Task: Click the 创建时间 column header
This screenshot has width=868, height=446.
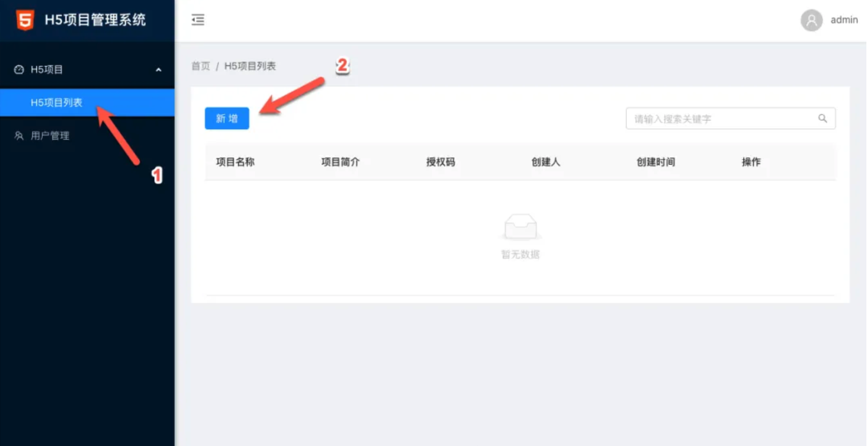Action: click(656, 162)
